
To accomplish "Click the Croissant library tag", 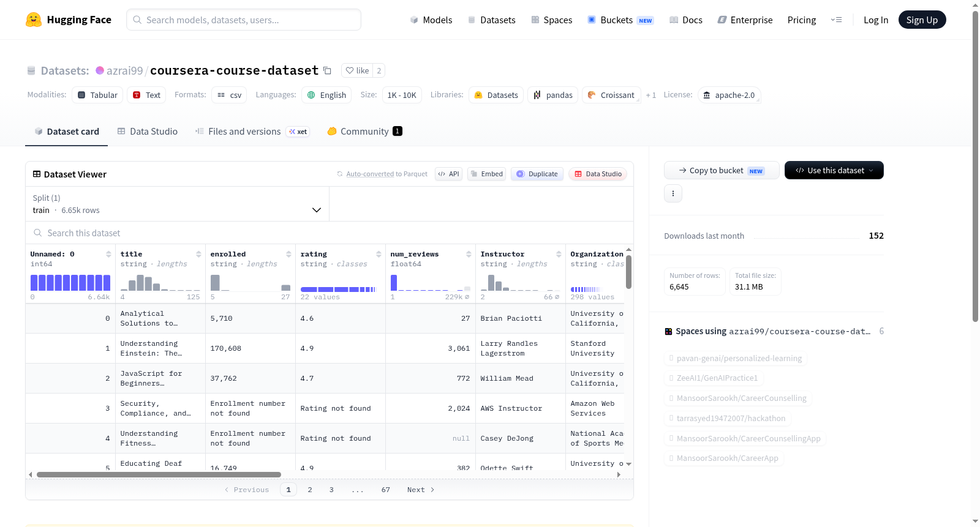I will [611, 95].
